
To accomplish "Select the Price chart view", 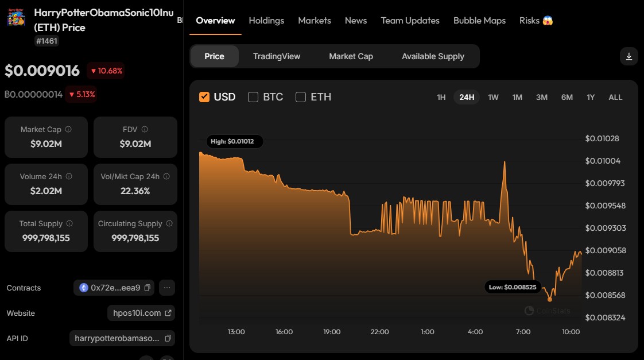I will pyautogui.click(x=215, y=56).
